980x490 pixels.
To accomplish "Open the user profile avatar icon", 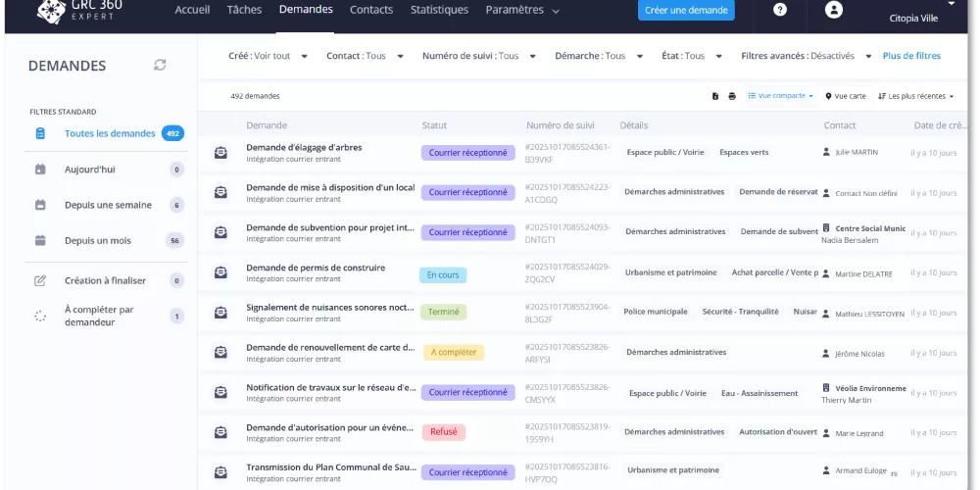I will point(834,10).
